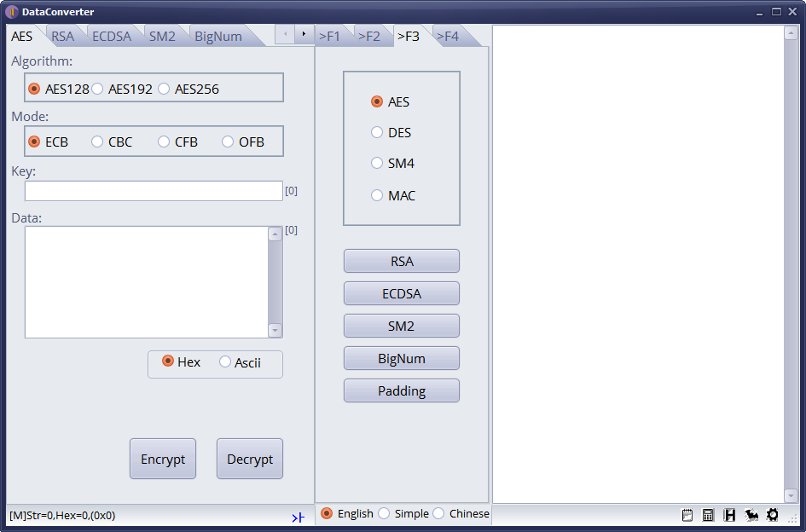Choose the Simple language option
Viewport: 806px width, 532px height.
pyautogui.click(x=386, y=514)
